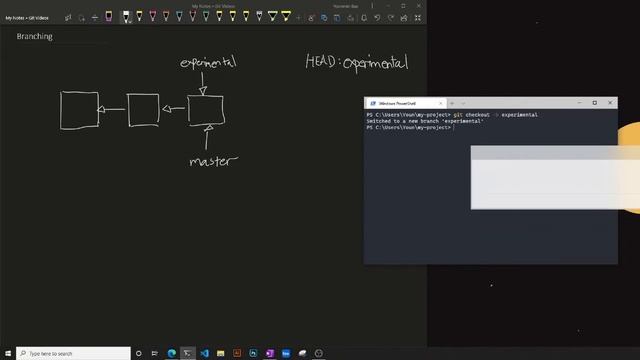Viewport: 640px width, 360px height.
Task: Pick the blue pen
Action: tap(179, 16)
